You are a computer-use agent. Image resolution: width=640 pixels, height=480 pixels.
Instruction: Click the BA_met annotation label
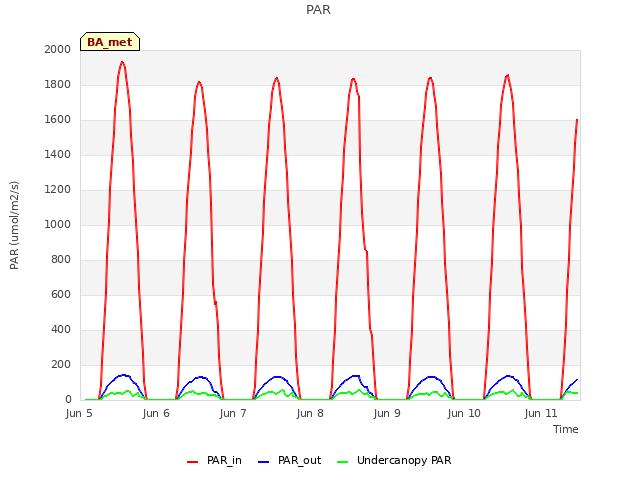pyautogui.click(x=110, y=42)
